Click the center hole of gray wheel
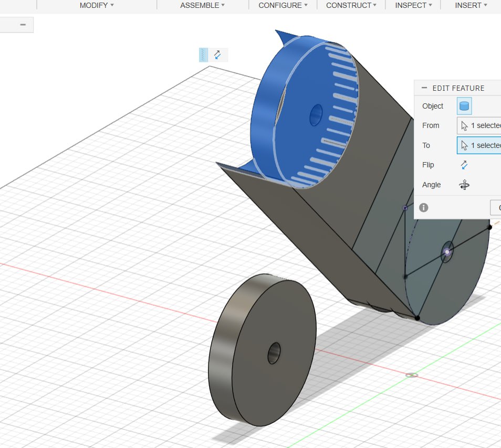 274,353
